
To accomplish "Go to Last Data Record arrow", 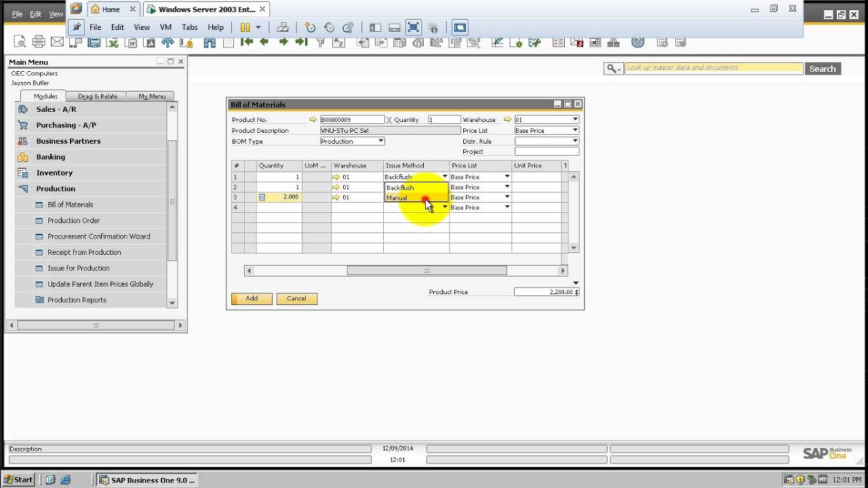I will click(x=301, y=42).
